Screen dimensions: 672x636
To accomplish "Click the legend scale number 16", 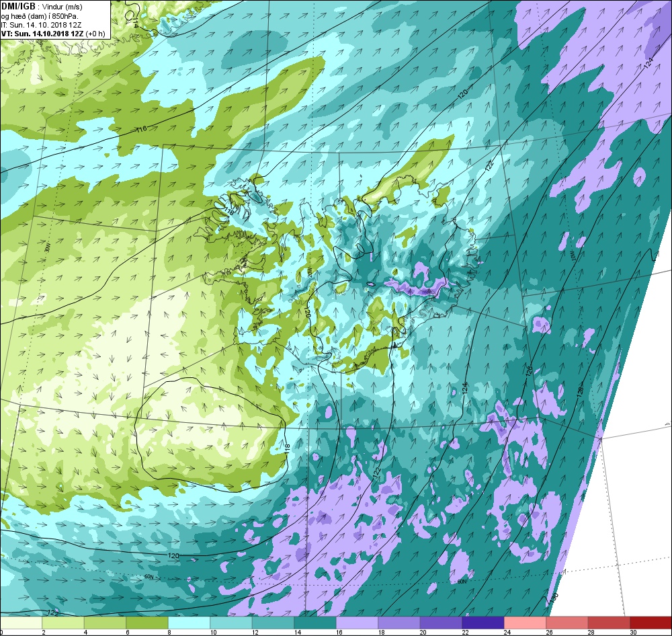I will pyautogui.click(x=339, y=632).
